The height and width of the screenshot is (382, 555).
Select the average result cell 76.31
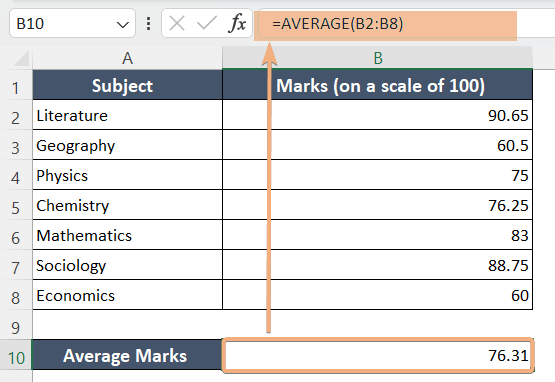(x=377, y=355)
